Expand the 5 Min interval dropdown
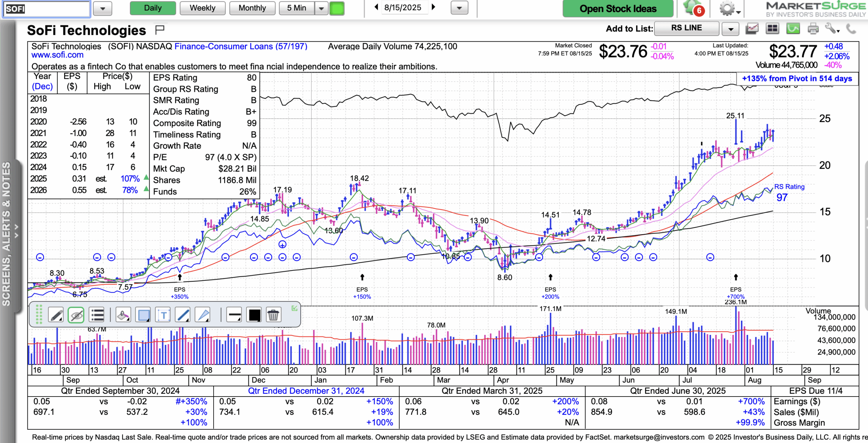The width and height of the screenshot is (868, 443). (321, 8)
